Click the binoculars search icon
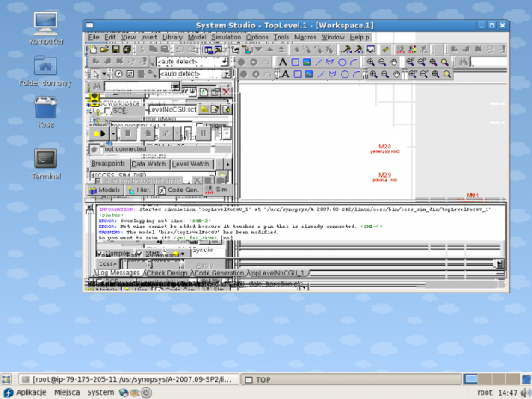532x399 pixels. click(x=461, y=63)
